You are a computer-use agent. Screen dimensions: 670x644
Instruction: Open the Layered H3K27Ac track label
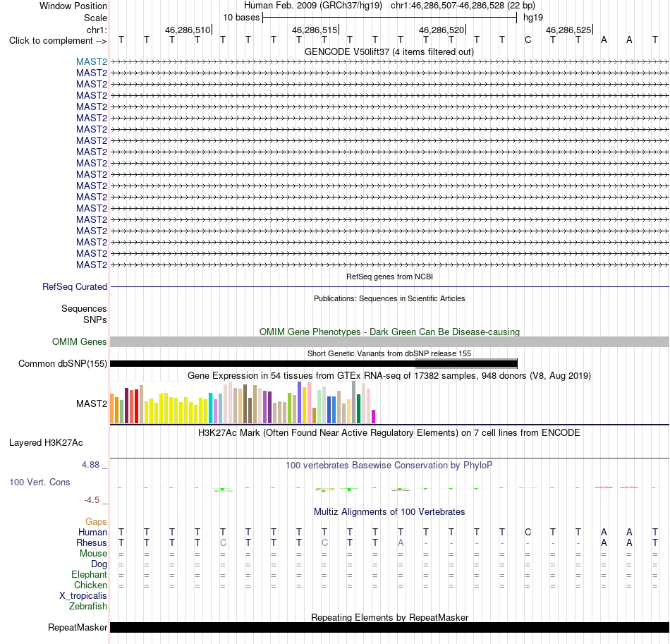point(46,443)
